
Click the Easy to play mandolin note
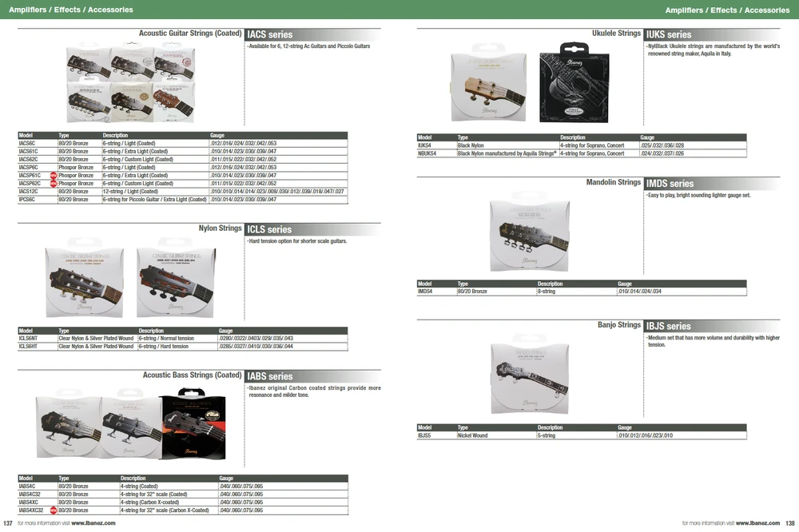(698, 195)
